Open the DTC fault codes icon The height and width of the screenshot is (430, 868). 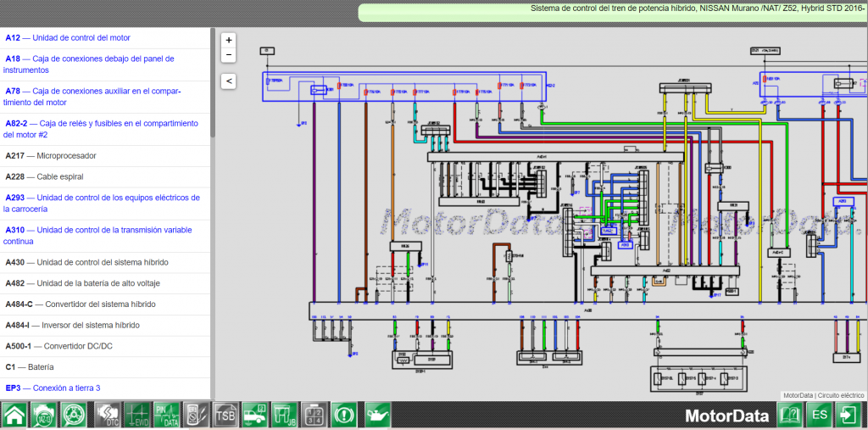(107, 415)
